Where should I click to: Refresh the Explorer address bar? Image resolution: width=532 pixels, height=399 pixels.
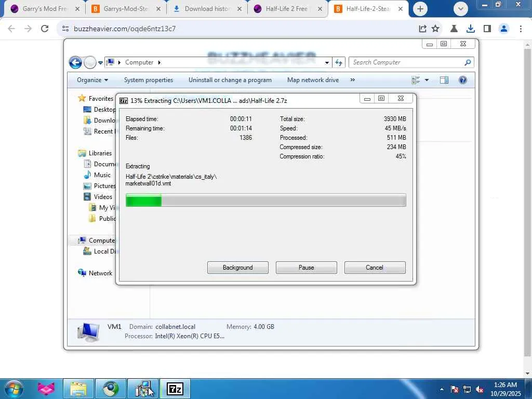(x=339, y=62)
